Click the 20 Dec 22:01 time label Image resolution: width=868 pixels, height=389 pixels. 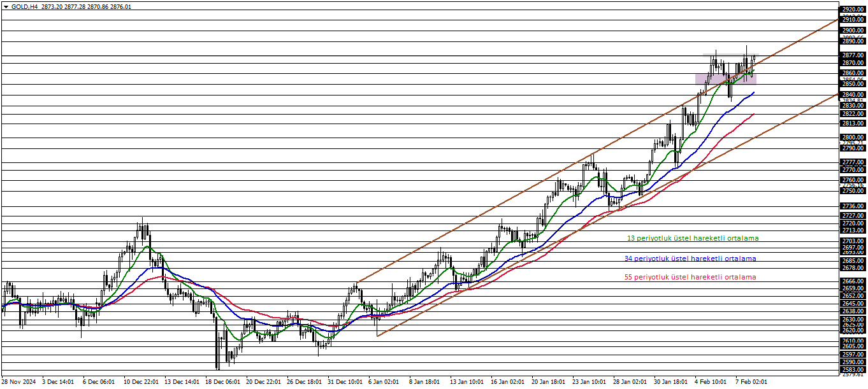tap(264, 382)
